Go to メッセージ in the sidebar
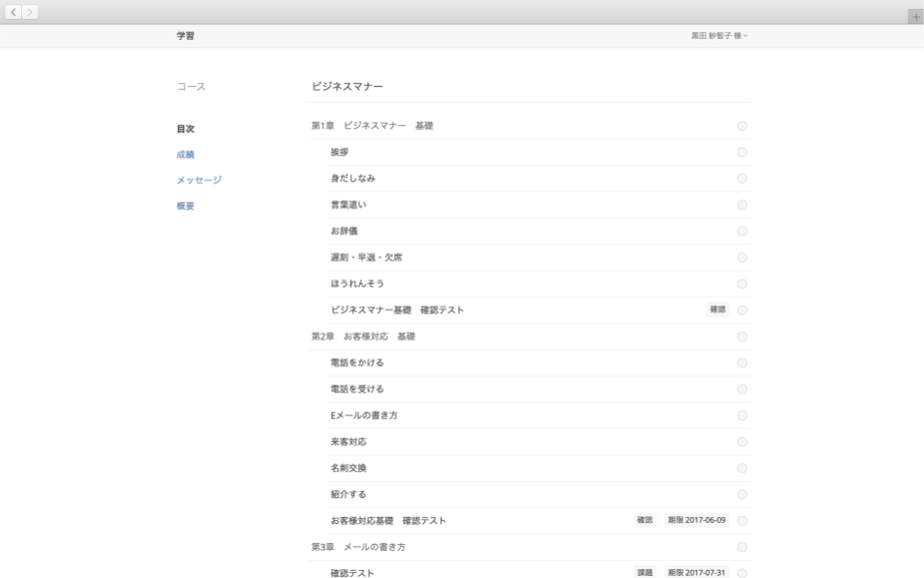 tap(199, 181)
